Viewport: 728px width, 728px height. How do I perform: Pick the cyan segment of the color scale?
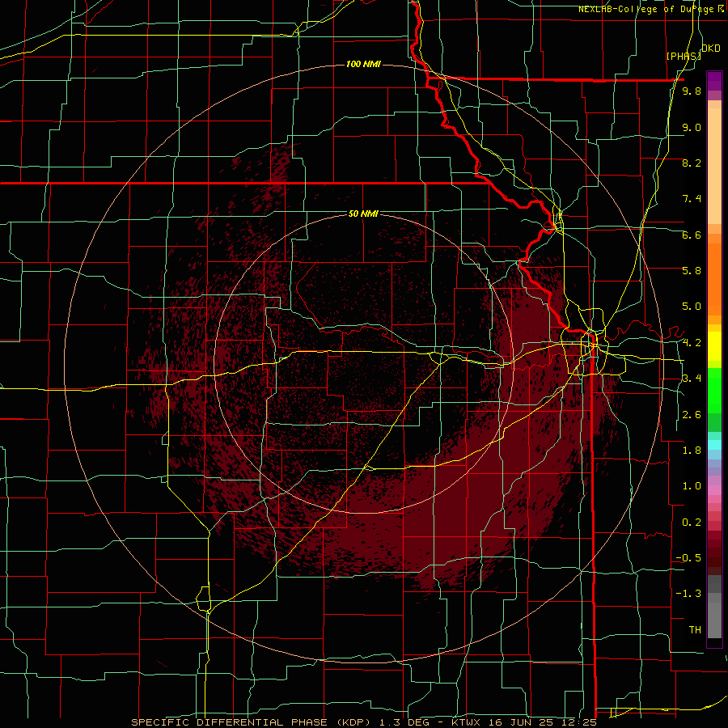(x=714, y=445)
